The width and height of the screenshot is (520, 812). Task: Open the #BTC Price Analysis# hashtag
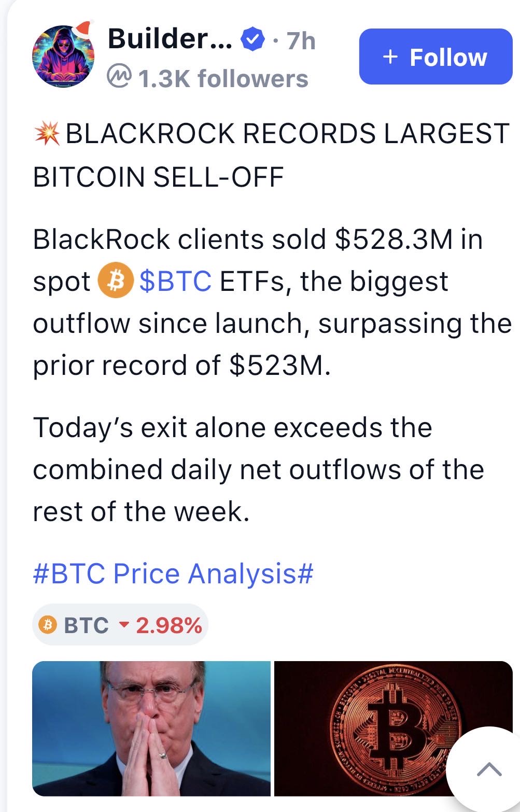pos(173,573)
